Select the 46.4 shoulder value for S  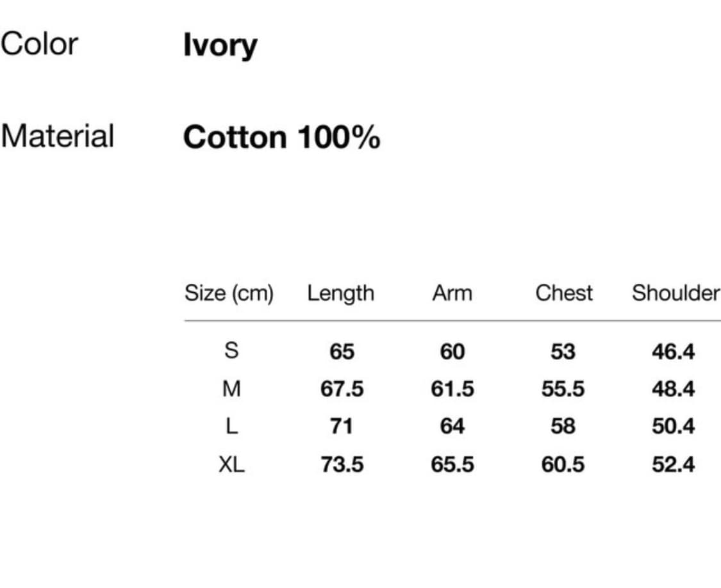673,351
